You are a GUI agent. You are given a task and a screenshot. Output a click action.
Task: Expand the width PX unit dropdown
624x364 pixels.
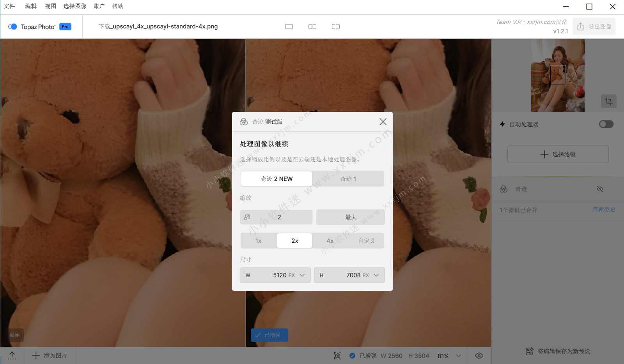302,275
